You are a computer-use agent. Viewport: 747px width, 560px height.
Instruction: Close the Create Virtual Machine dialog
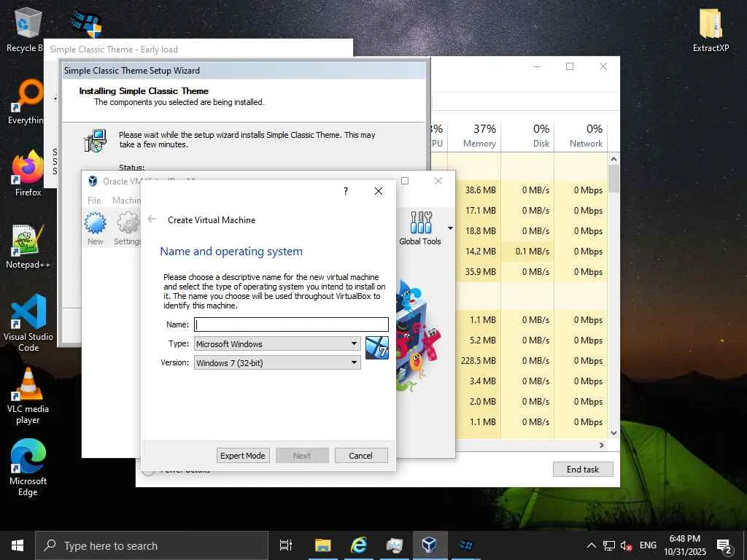(379, 191)
